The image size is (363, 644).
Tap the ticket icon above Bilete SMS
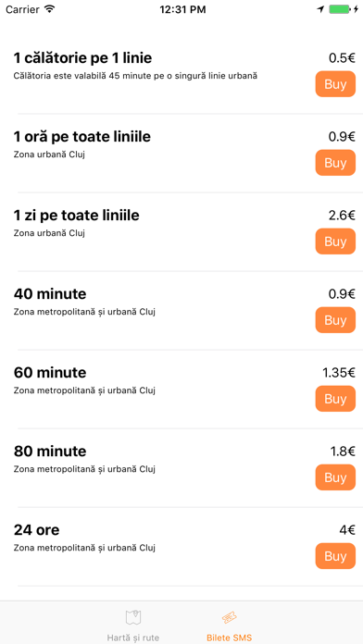point(229,617)
